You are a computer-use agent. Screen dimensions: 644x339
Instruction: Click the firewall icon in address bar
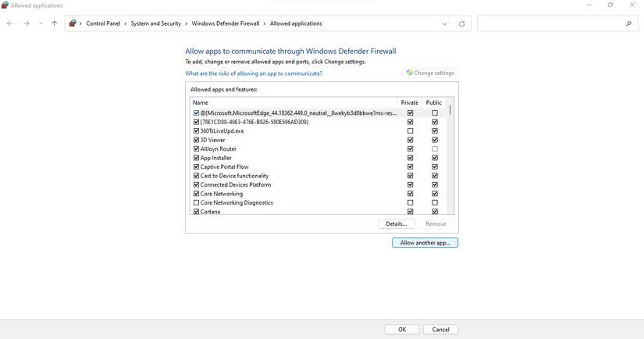73,23
